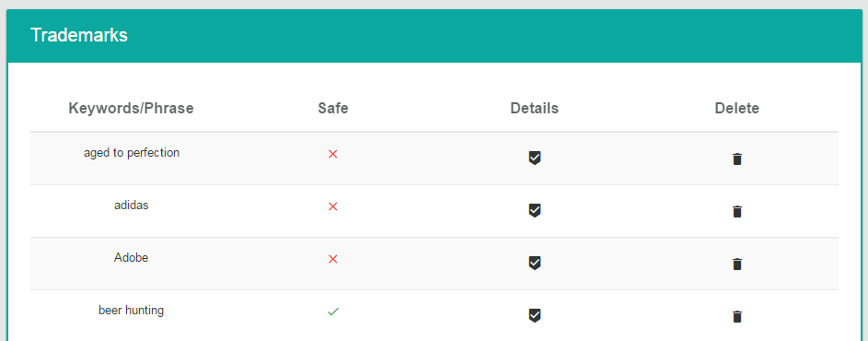Click the Details column header

pyautogui.click(x=534, y=108)
